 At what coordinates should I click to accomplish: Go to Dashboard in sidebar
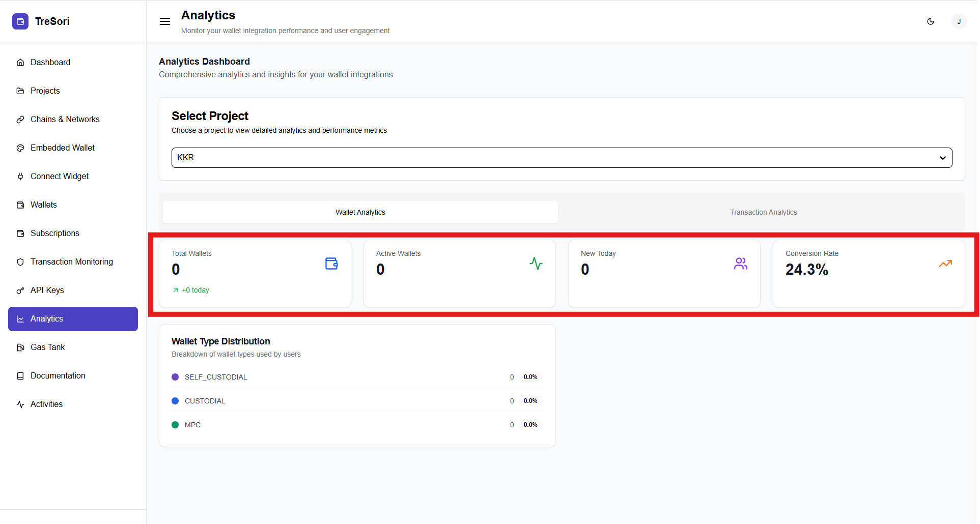[50, 62]
